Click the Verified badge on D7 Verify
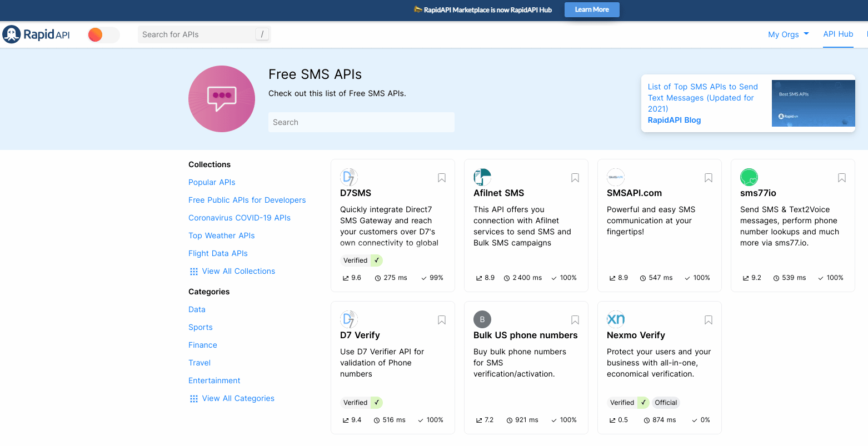This screenshot has width=868, height=446. [x=361, y=403]
